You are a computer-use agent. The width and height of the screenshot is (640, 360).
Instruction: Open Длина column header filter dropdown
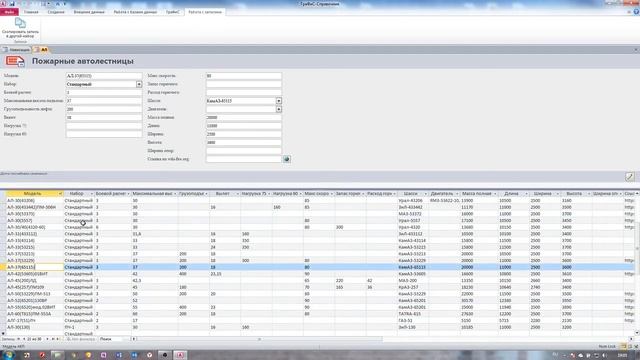526,193
